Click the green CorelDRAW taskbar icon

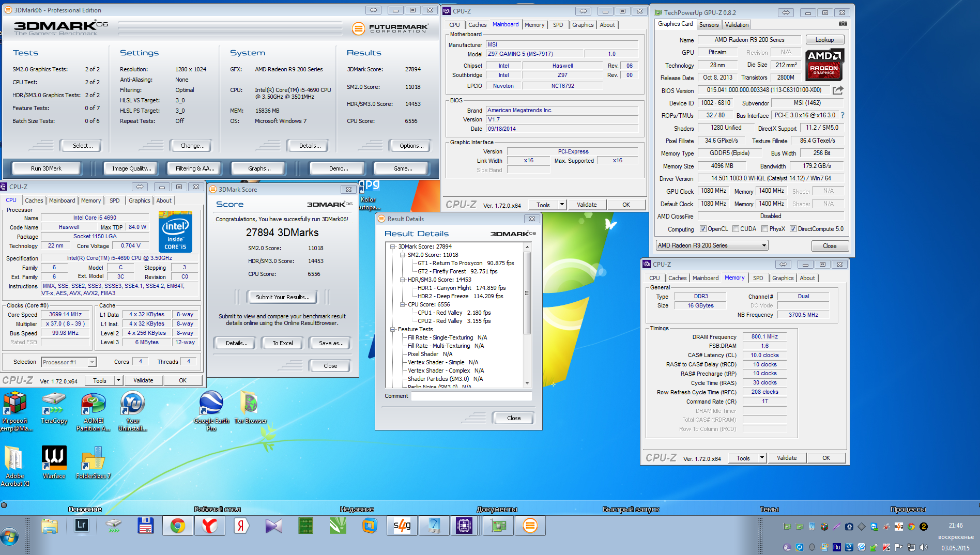click(338, 526)
